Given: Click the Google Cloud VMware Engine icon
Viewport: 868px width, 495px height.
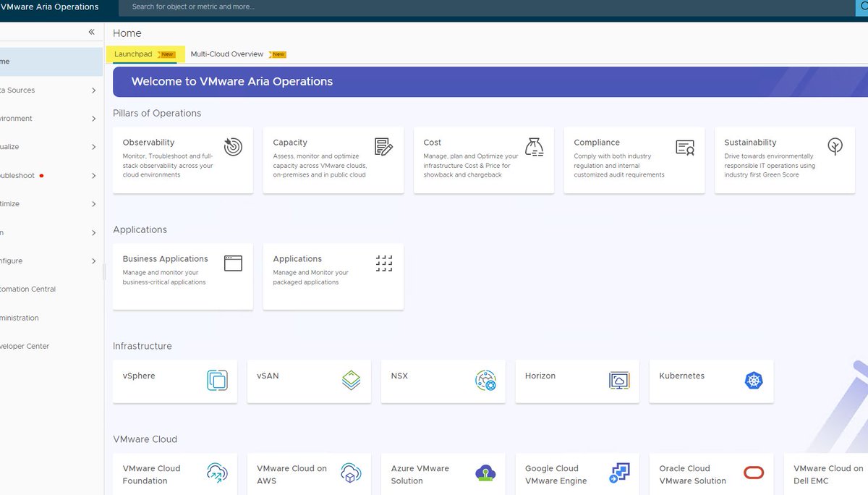Looking at the screenshot, I should (x=619, y=473).
